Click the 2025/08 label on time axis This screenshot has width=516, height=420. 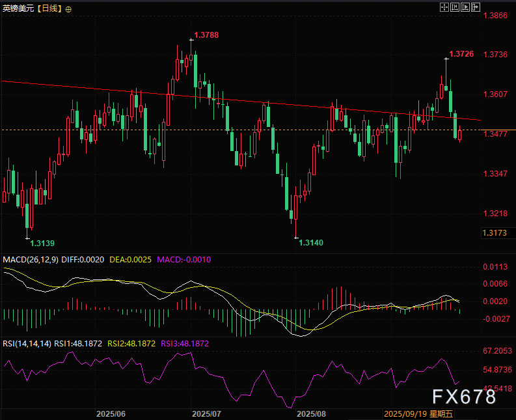310,413
